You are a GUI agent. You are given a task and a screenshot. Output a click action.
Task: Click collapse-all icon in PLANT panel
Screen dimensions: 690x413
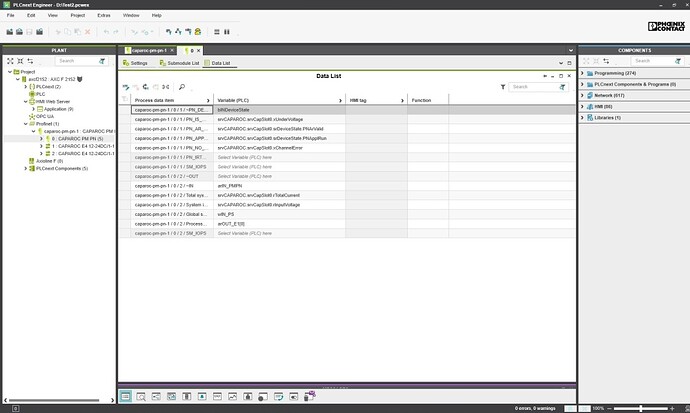pos(20,61)
